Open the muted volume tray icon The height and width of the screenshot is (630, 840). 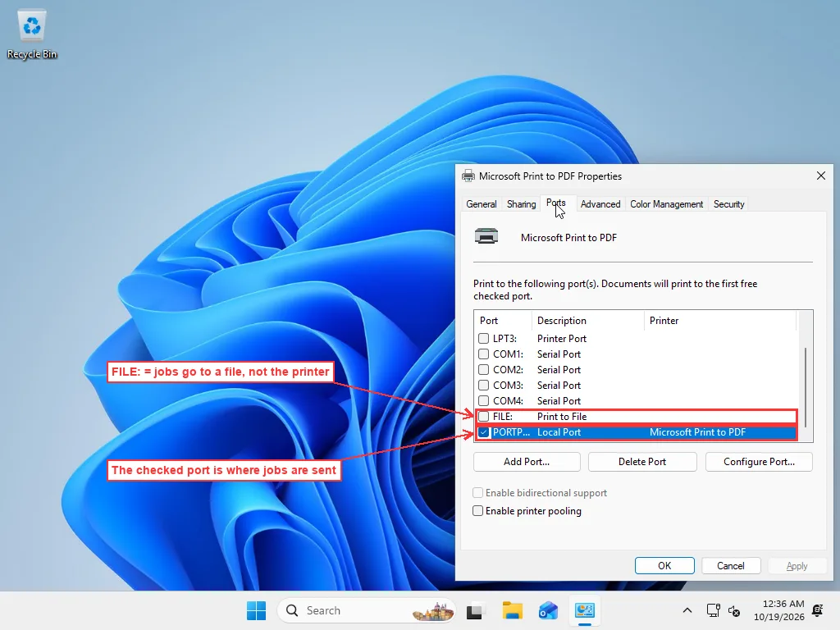(x=734, y=610)
